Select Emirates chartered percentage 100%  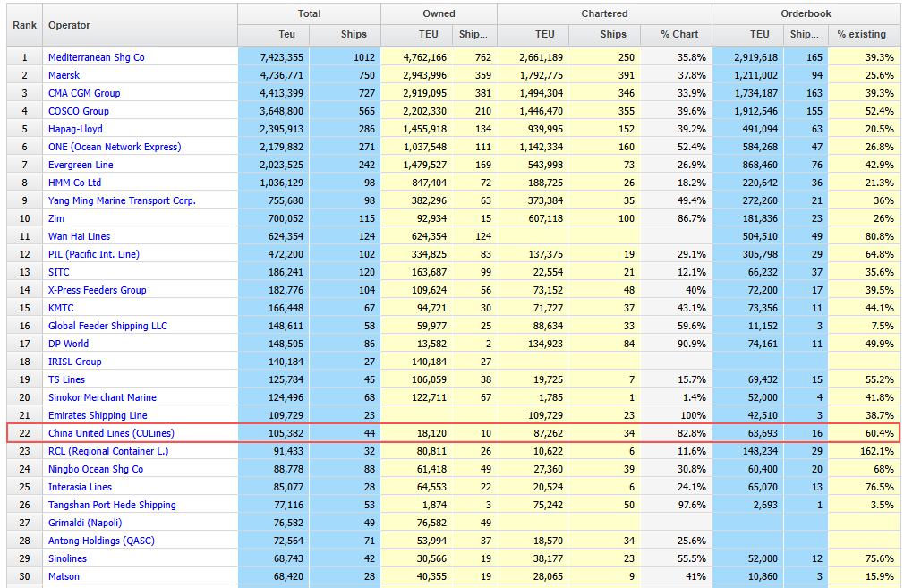(694, 414)
